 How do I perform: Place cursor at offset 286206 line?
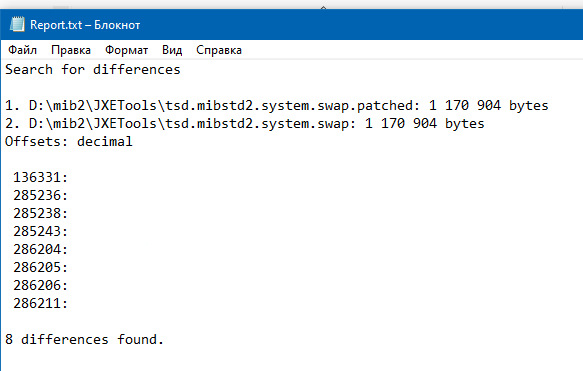click(41, 285)
